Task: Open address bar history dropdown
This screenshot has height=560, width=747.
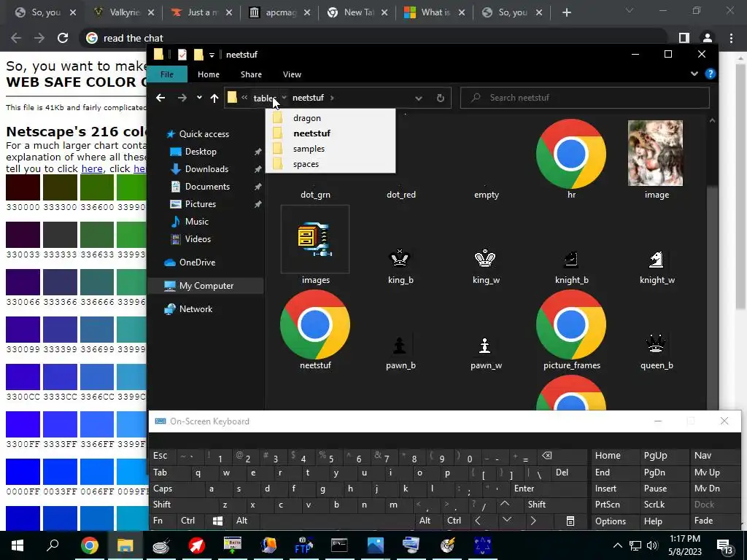Action: (x=418, y=98)
